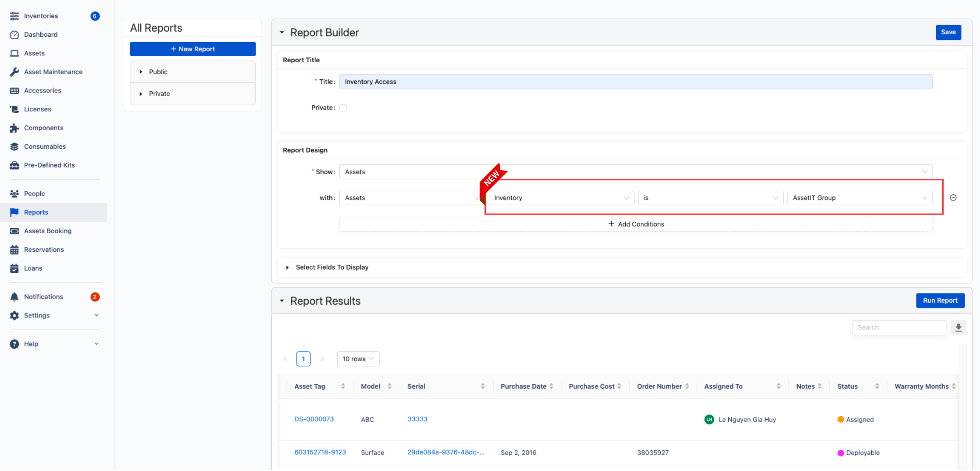Open Notifications from the sidebar
The height and width of the screenshot is (471, 980).
pos(43,296)
